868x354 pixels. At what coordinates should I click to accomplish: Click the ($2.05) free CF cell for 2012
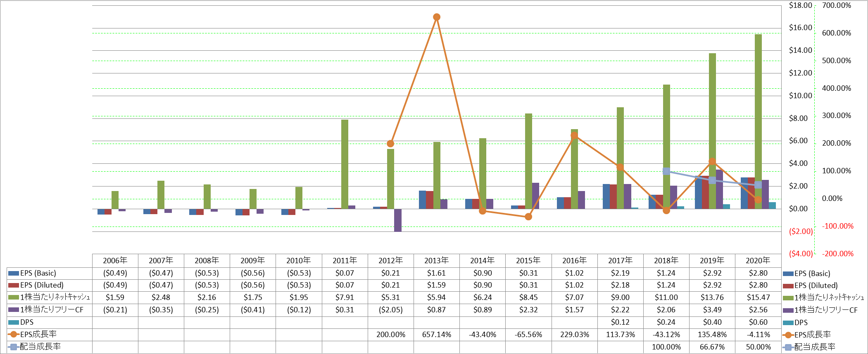(390, 310)
